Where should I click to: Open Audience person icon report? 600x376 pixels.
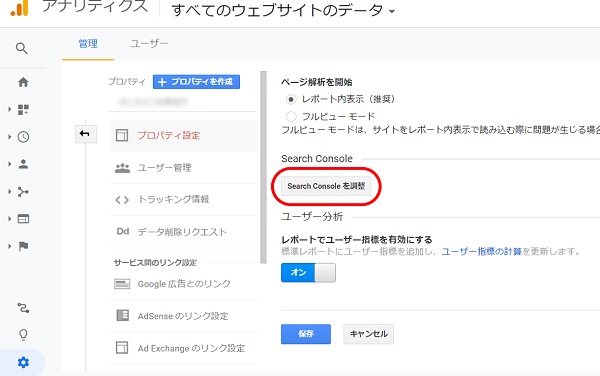coord(23,164)
